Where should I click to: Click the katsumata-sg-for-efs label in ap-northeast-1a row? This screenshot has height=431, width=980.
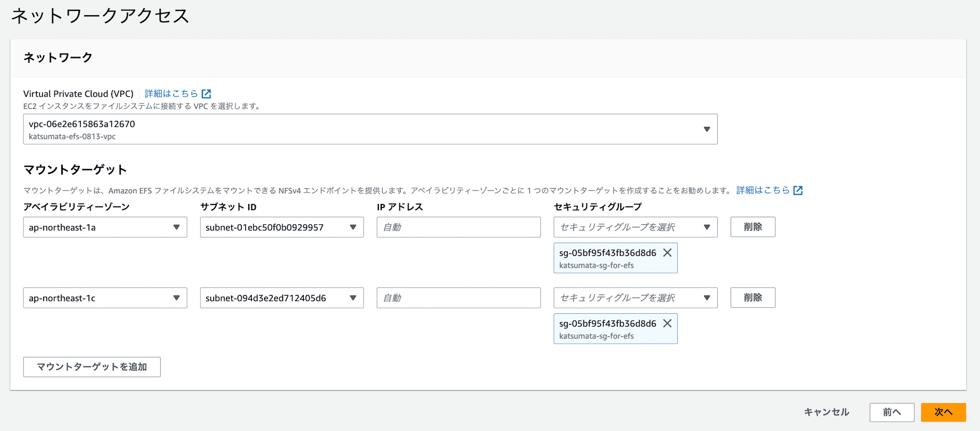pos(596,265)
